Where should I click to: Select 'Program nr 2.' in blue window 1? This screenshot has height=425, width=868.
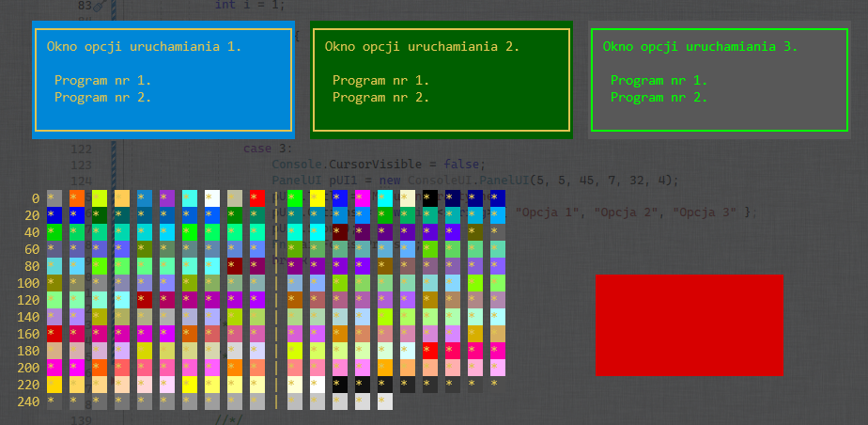pyautogui.click(x=103, y=98)
